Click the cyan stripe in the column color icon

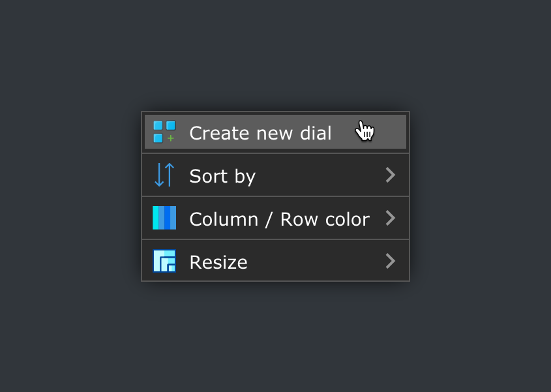[156, 218]
